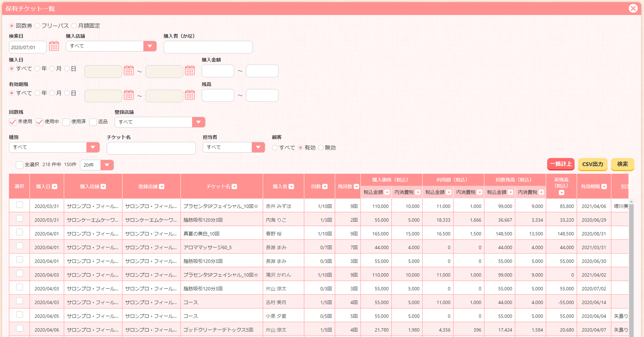Click ticket name アロママッサージ60_5

208,247
